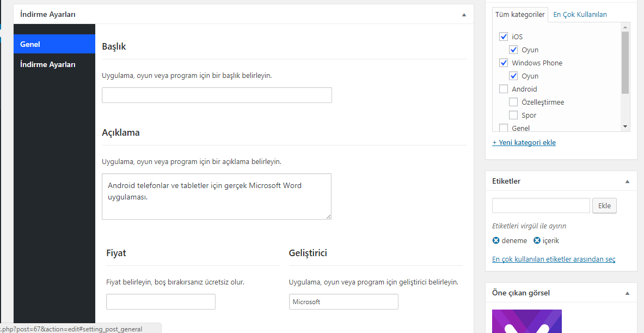The image size is (644, 333).
Task: Check the Android category
Action: coord(503,89)
